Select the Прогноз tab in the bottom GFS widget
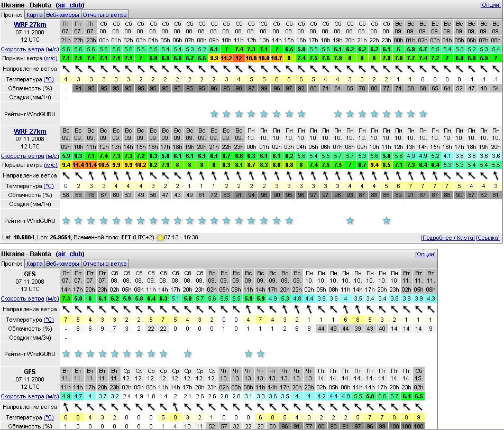 [x=12, y=264]
